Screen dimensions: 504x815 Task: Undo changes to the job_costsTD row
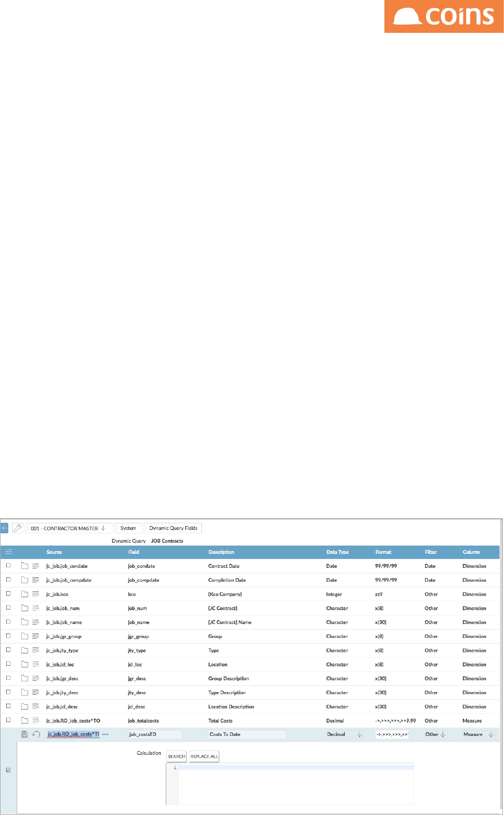click(x=36, y=734)
